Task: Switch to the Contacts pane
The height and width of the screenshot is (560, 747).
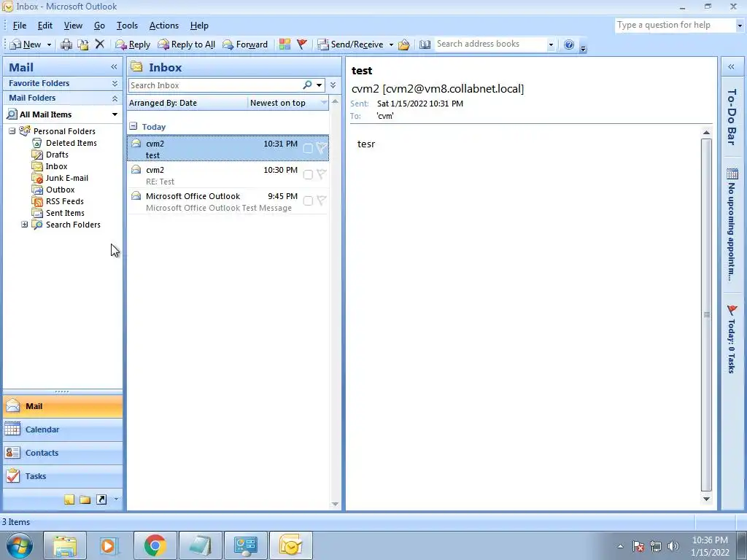Action: click(x=63, y=453)
